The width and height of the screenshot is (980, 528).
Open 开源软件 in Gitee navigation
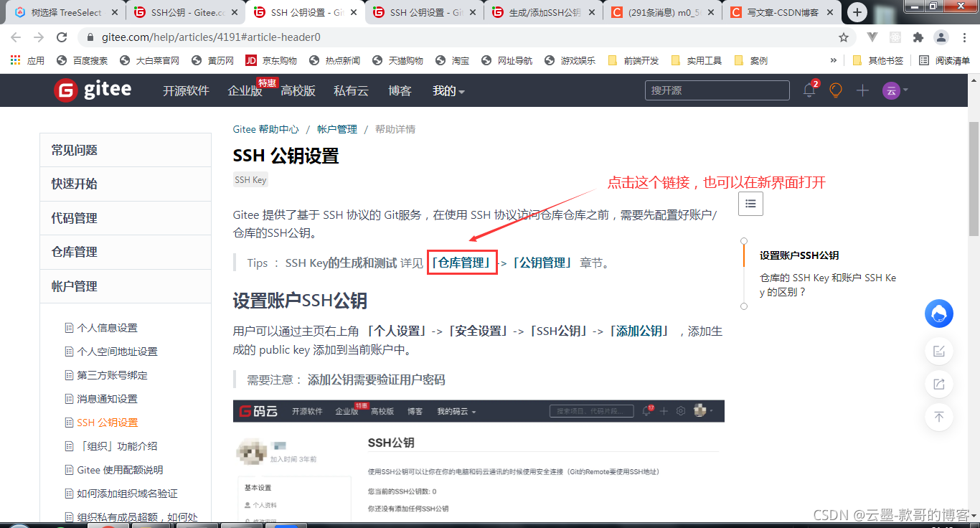tap(186, 90)
